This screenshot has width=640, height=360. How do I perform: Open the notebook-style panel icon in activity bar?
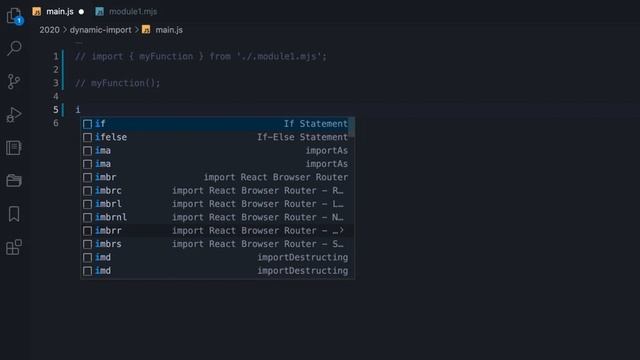14,148
